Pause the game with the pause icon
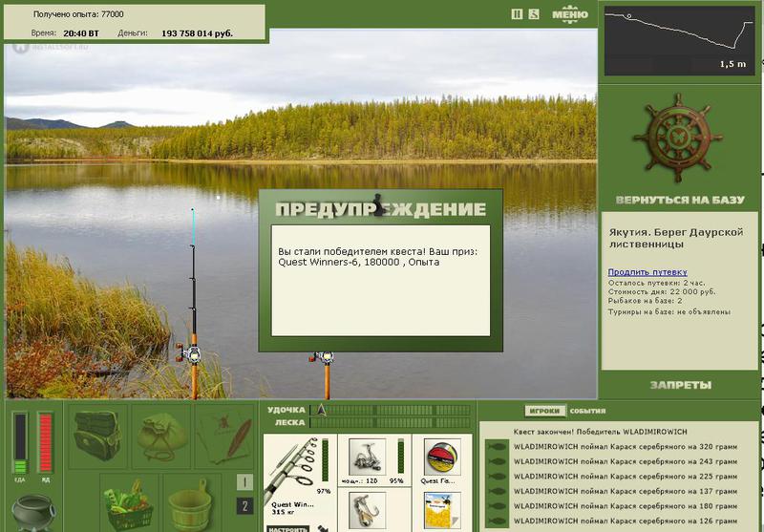 pos(517,14)
